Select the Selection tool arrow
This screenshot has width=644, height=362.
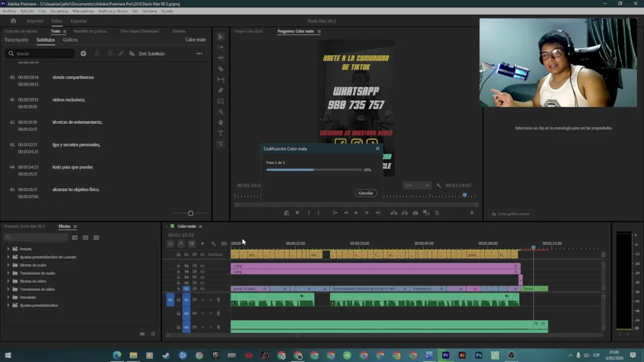[220, 37]
